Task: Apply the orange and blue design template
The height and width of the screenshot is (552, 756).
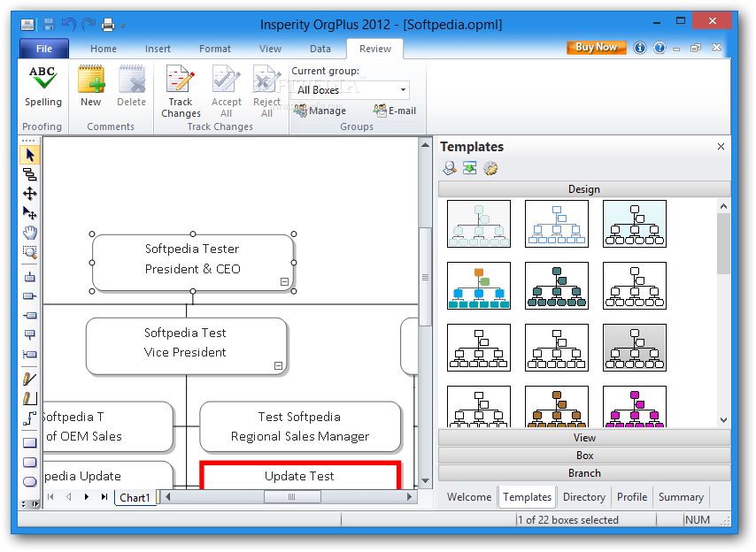Action: [x=479, y=286]
